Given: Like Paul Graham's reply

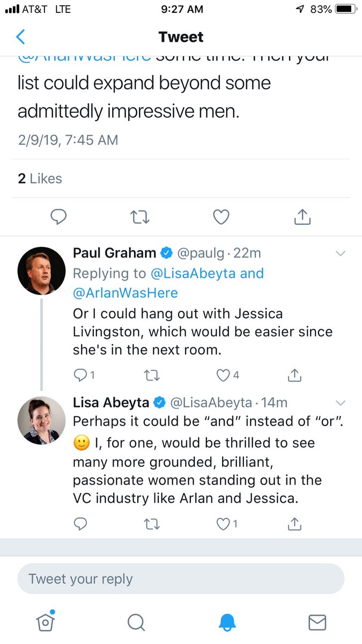Looking at the screenshot, I should pos(223,376).
